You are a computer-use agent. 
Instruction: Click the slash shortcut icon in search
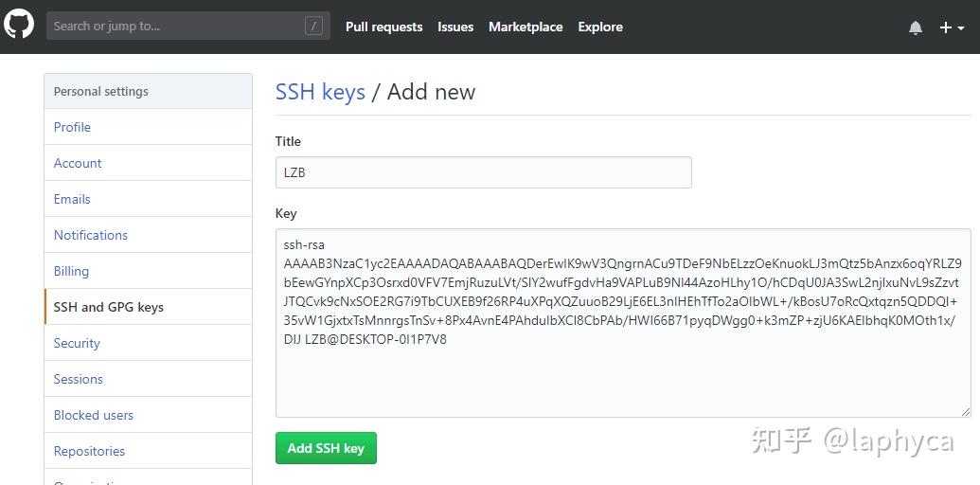point(313,27)
